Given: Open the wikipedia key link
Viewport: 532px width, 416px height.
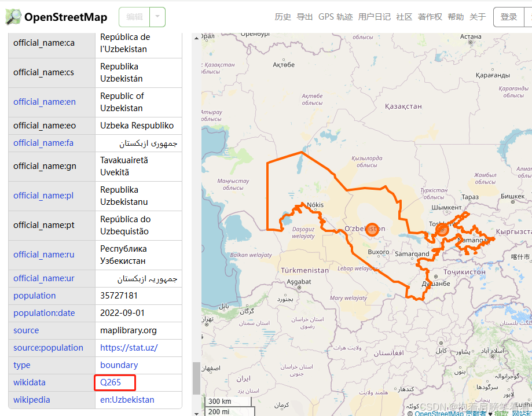Looking at the screenshot, I should coord(32,400).
